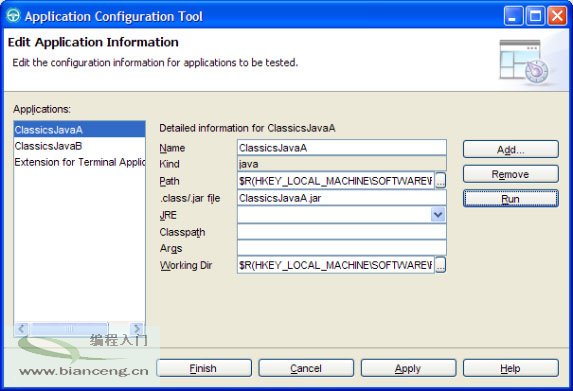
Task: Click the Application Configuration Tool title icon
Action: pos(14,16)
